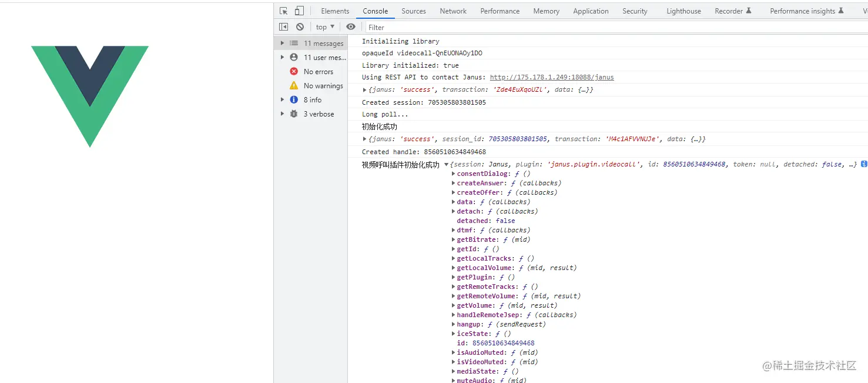This screenshot has width=868, height=383.
Task: Activate the inspect element picker icon
Action: pyautogui.click(x=284, y=11)
